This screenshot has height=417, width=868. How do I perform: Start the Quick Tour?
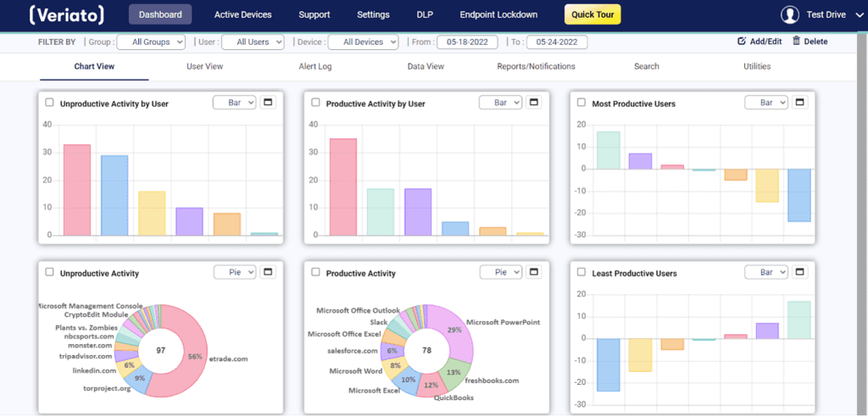pos(593,14)
